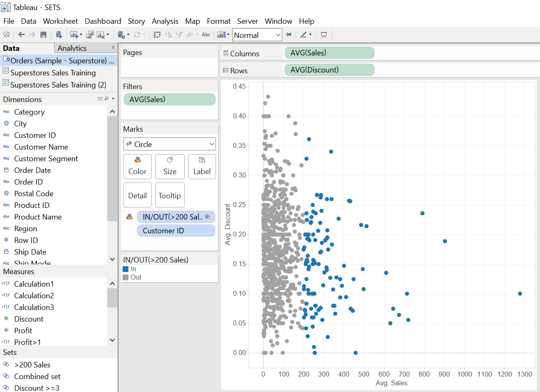Click the Save floppy disk icon

(x=43, y=35)
